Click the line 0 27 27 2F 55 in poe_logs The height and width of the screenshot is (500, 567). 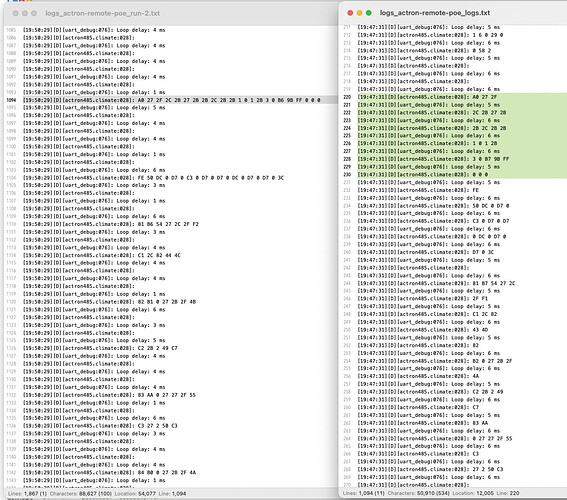(x=435, y=439)
